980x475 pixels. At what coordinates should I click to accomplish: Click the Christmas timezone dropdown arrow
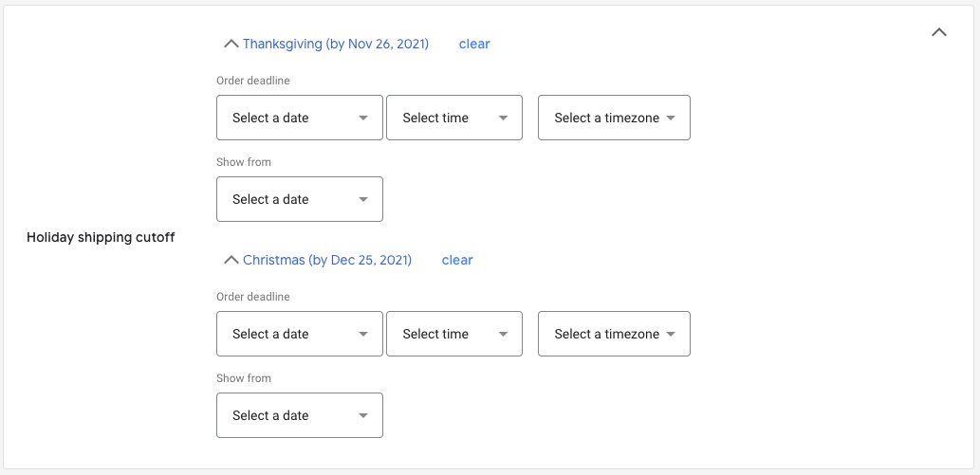coord(671,335)
